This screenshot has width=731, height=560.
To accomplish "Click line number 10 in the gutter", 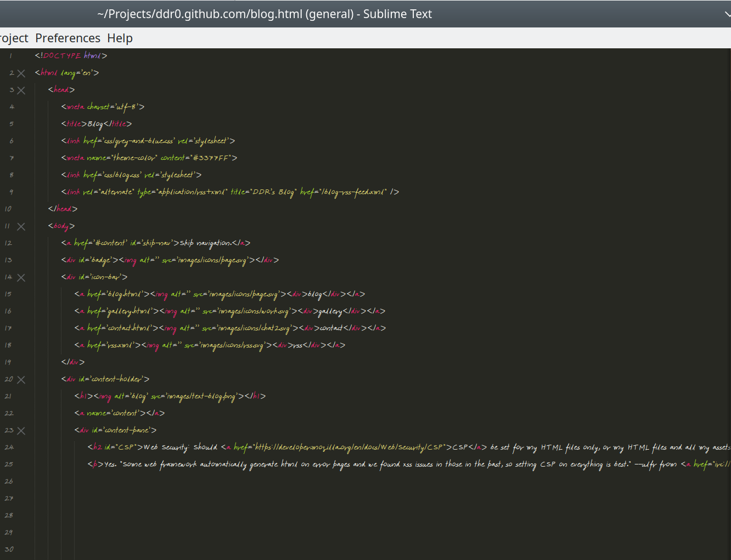I will click(x=8, y=209).
